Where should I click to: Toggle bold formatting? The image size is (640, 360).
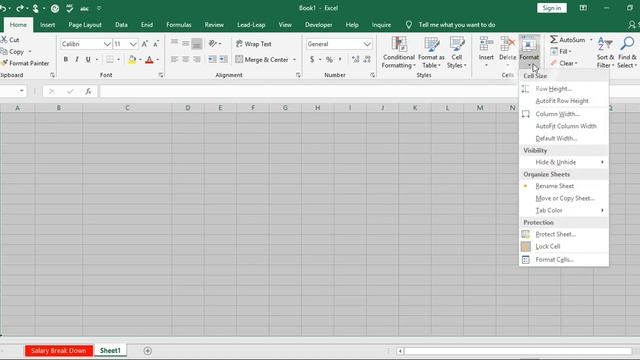[x=66, y=60]
